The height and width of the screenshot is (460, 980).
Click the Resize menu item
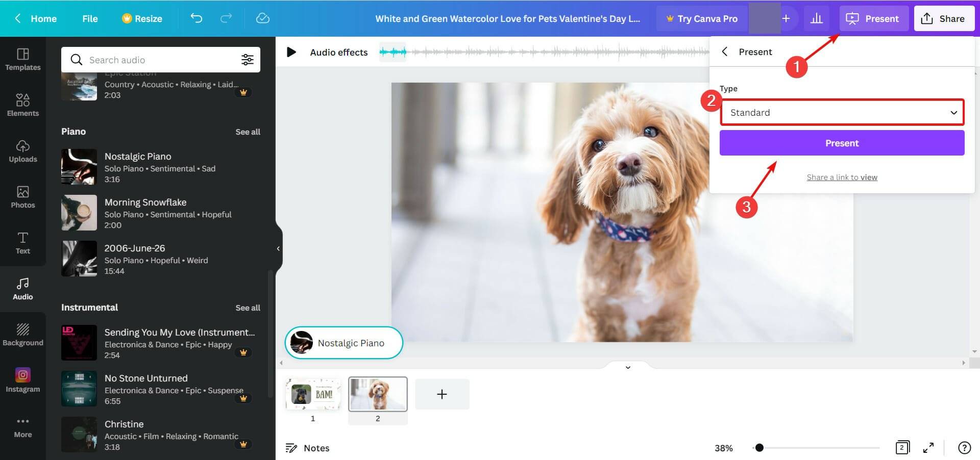coord(143,18)
